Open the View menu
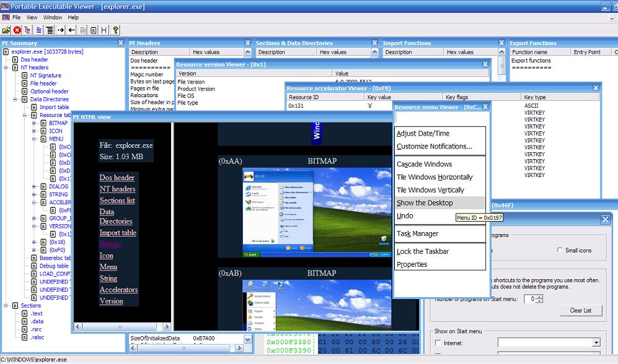The width and height of the screenshot is (618, 364). 31,17
